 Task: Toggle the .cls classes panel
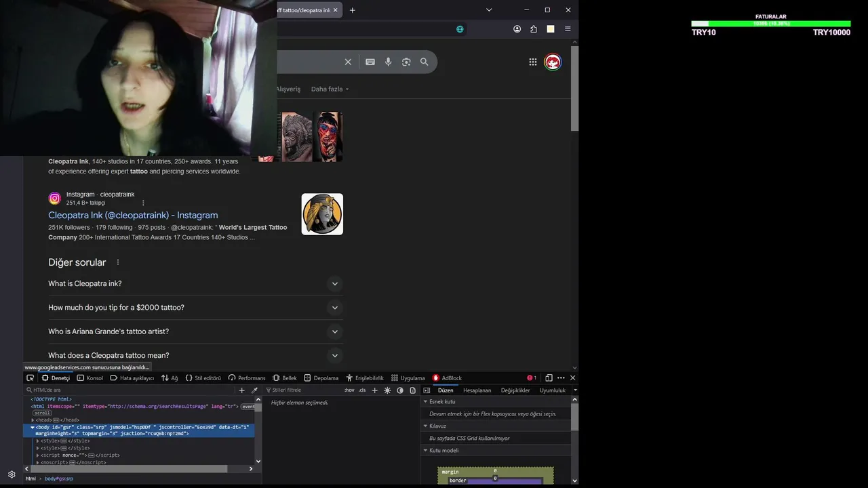coord(362,390)
